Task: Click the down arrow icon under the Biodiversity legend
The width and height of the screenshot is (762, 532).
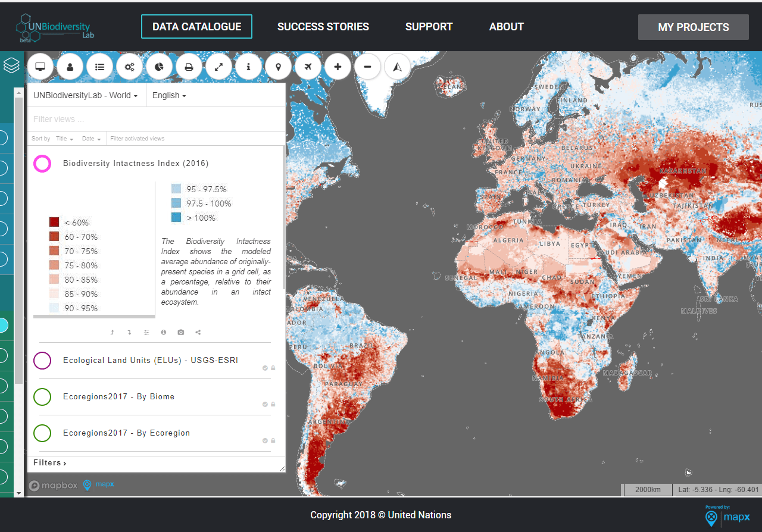Action: [x=129, y=332]
